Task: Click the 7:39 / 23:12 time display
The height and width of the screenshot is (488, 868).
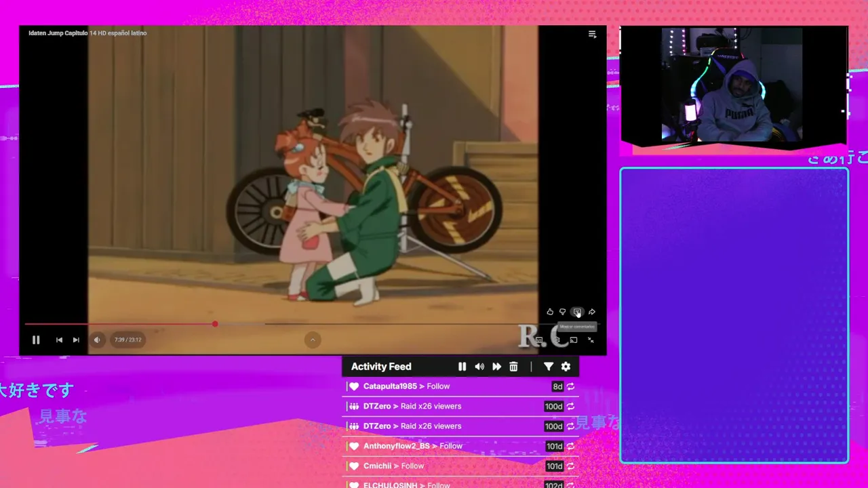Action: tap(127, 340)
